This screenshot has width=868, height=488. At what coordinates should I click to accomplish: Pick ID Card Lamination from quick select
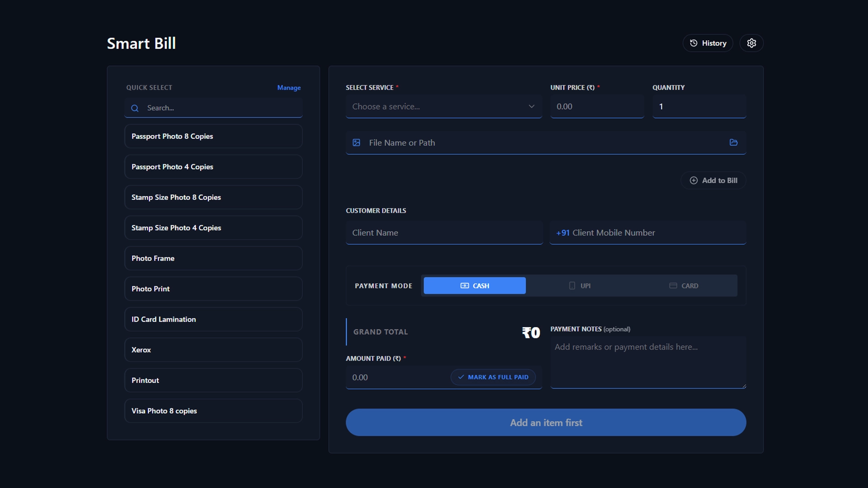click(x=213, y=319)
